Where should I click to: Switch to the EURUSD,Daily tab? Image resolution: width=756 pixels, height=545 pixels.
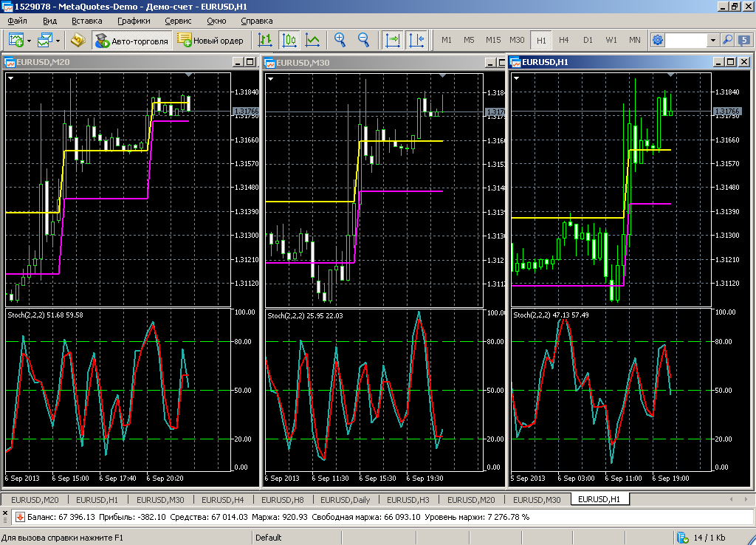346,500
